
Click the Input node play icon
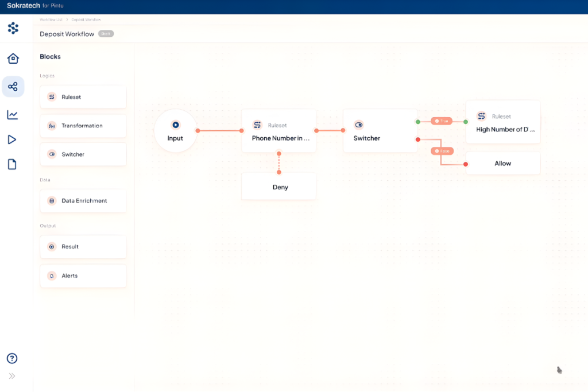click(176, 125)
